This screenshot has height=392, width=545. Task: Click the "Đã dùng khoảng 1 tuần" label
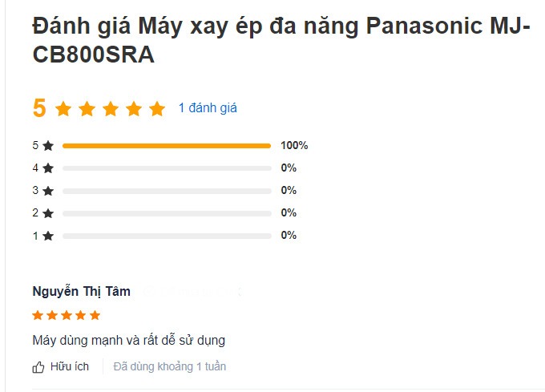point(170,367)
